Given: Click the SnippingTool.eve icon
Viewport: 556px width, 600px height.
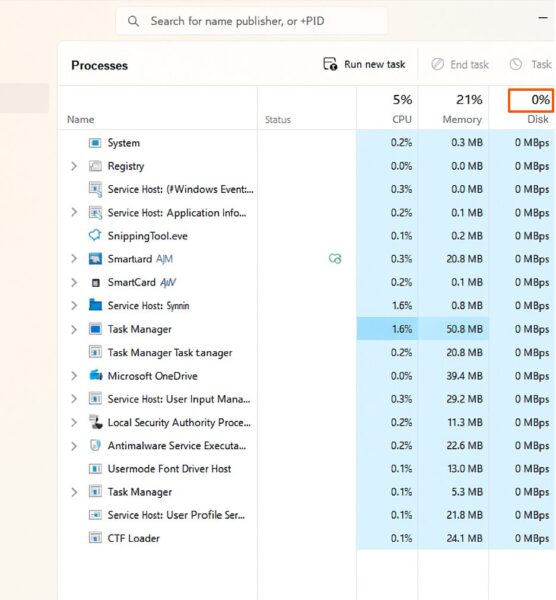Looking at the screenshot, I should click(x=95, y=235).
